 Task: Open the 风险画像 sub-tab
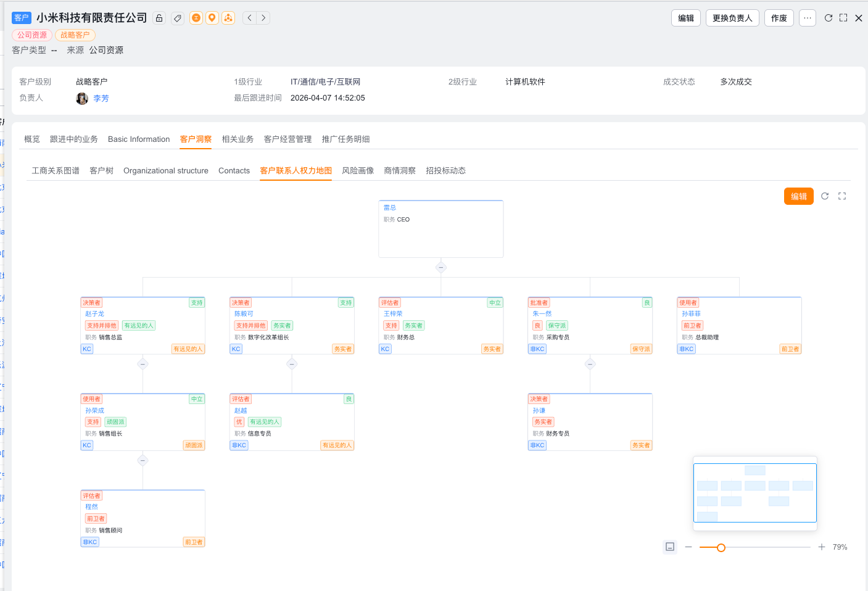(358, 171)
